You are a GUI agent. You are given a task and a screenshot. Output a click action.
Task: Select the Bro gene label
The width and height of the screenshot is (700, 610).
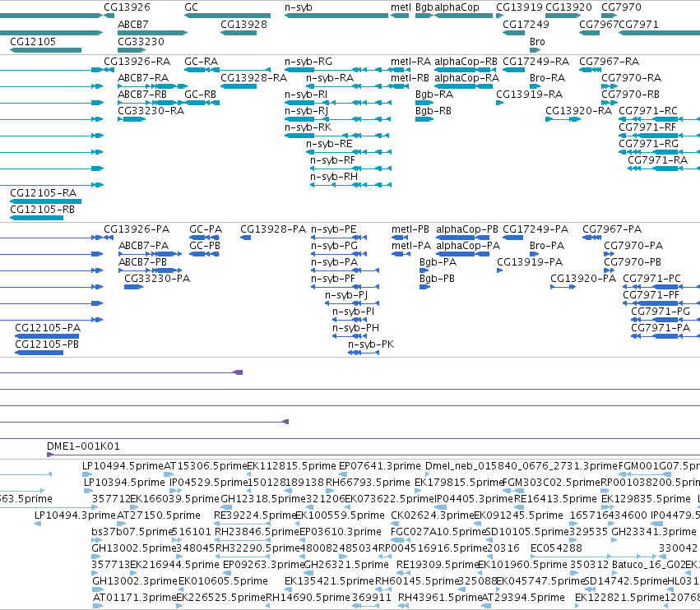[537, 41]
